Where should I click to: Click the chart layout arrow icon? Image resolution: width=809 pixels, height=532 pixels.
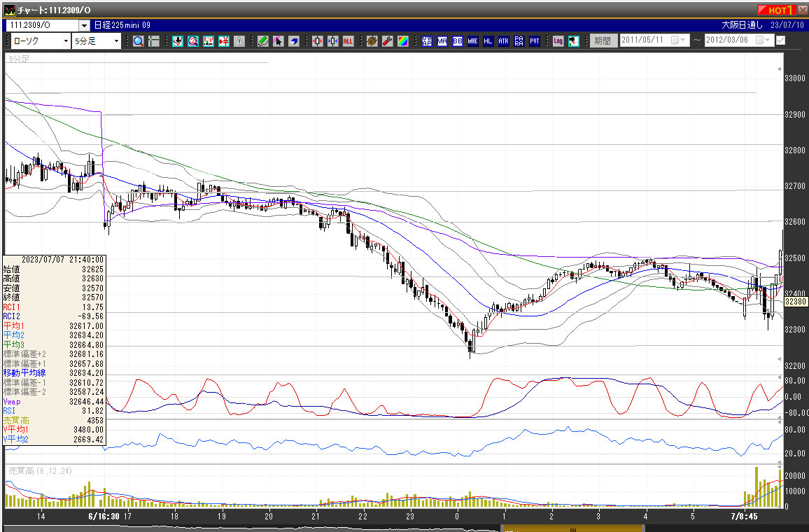point(574,41)
